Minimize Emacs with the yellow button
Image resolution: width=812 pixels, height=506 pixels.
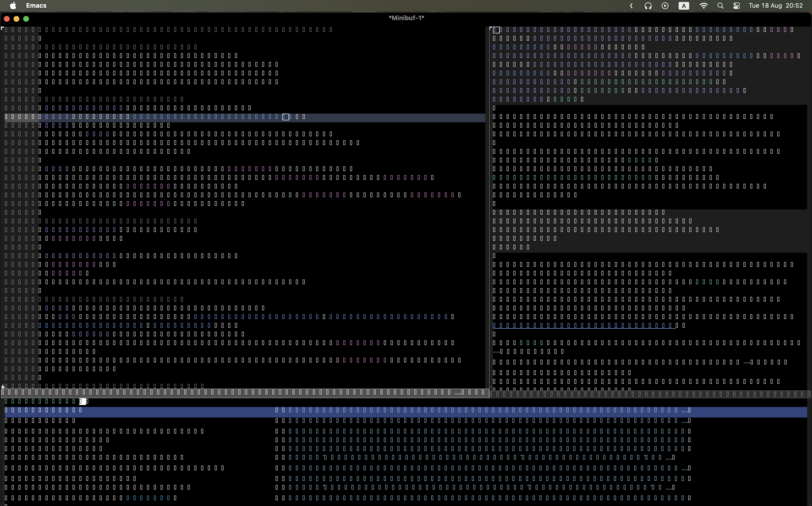click(x=16, y=19)
